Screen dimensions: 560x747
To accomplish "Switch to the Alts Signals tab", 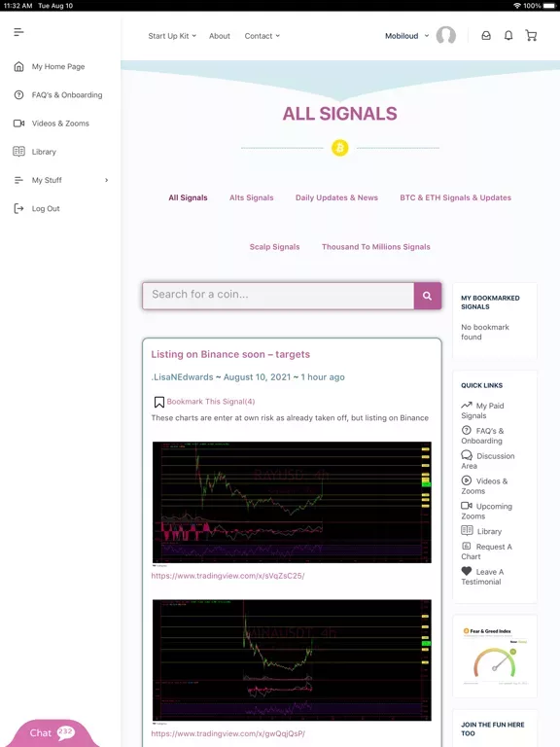I will click(x=252, y=197).
